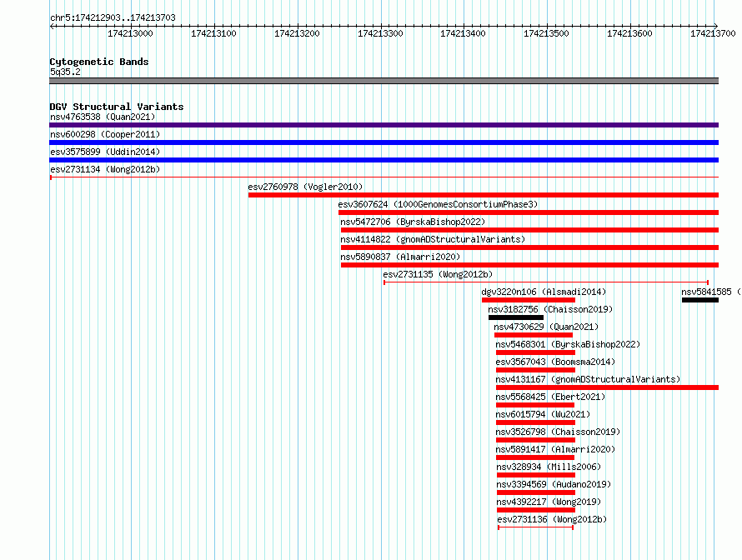
Task: Open nsv600298 (Cooper2011) variant label
Action: pyautogui.click(x=105, y=134)
